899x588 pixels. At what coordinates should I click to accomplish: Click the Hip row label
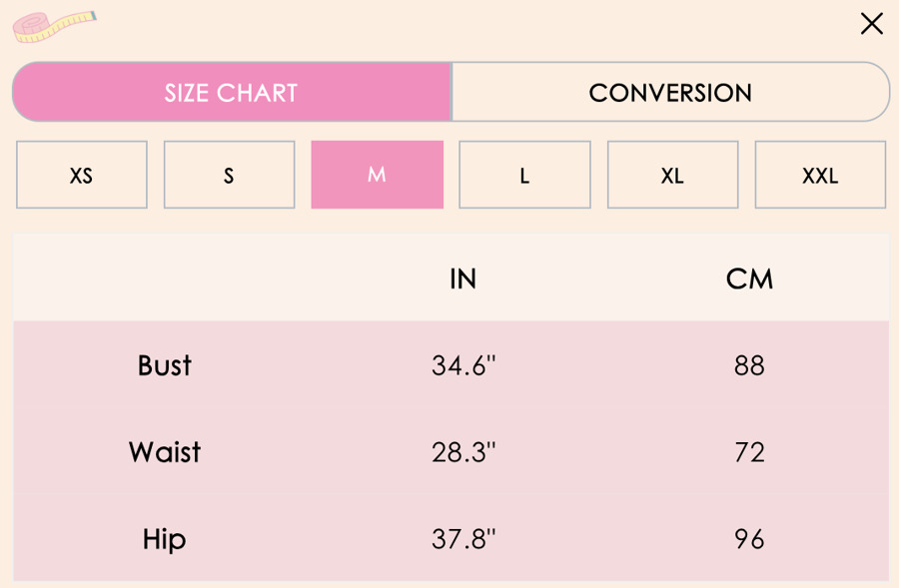coord(165,539)
